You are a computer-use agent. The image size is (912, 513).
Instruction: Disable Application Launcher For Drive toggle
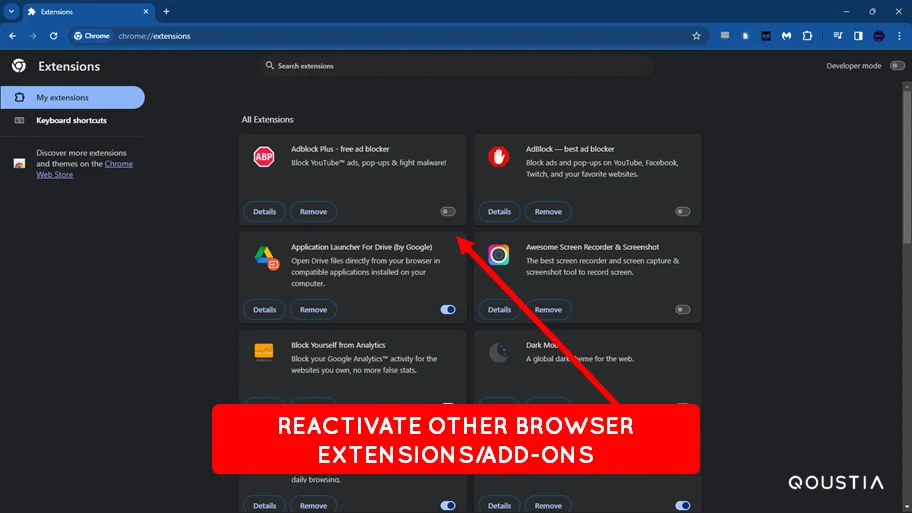(x=448, y=309)
